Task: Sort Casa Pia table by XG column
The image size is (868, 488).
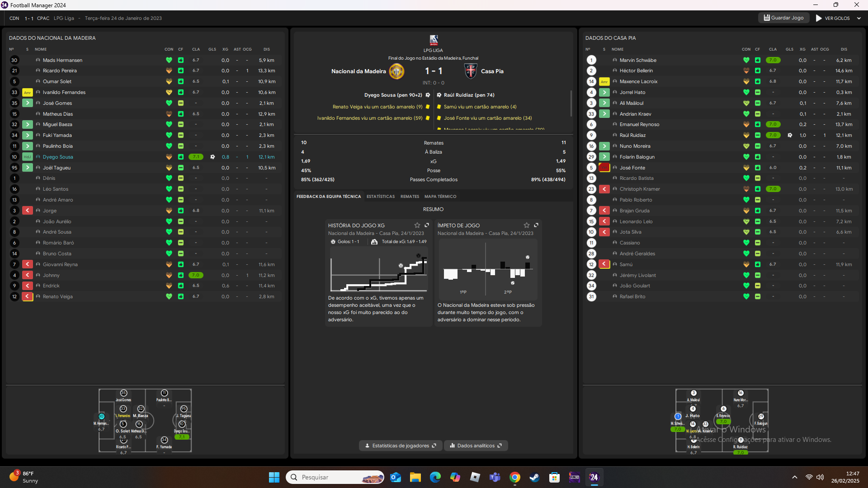Action: (x=802, y=49)
